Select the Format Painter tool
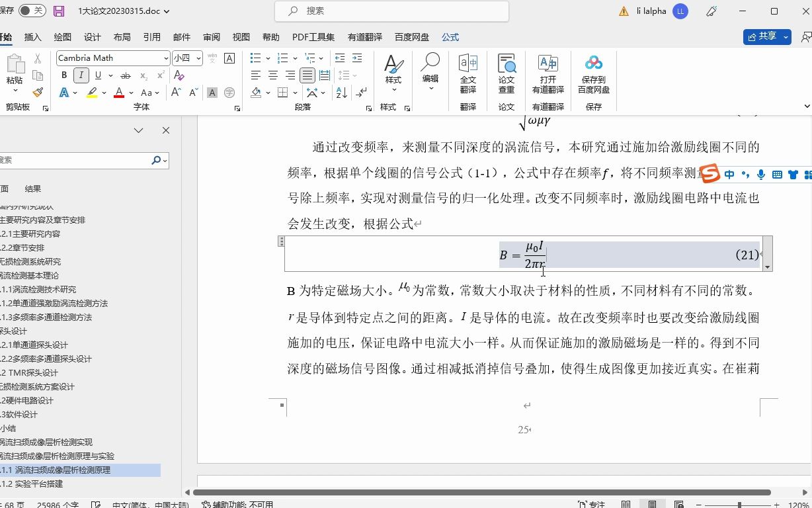The height and width of the screenshot is (508, 812). [38, 93]
